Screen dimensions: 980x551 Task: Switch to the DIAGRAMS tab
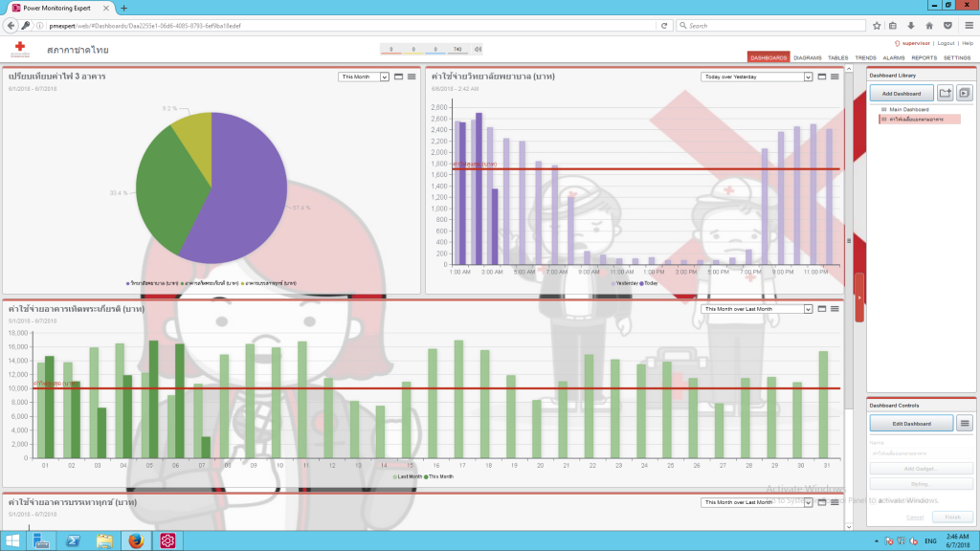click(807, 57)
